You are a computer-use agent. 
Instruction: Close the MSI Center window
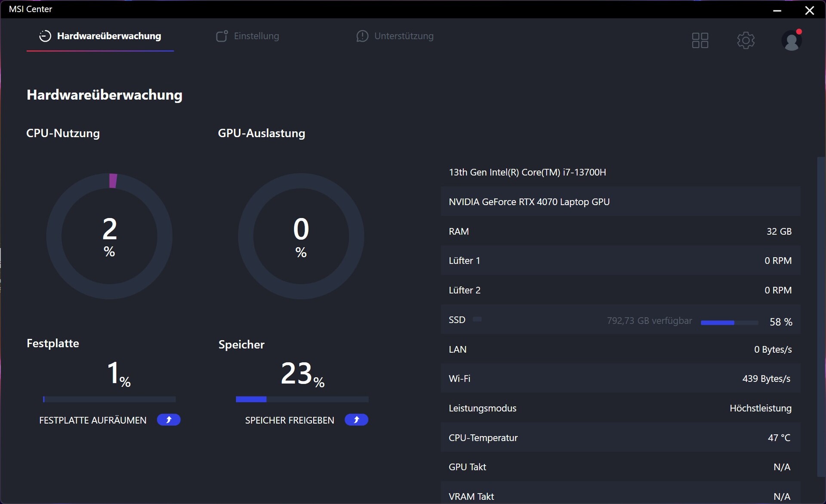click(810, 10)
